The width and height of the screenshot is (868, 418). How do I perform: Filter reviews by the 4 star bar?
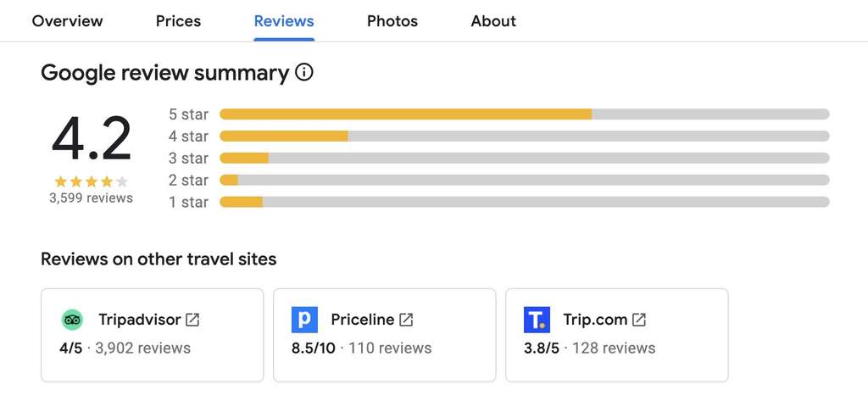click(x=524, y=137)
